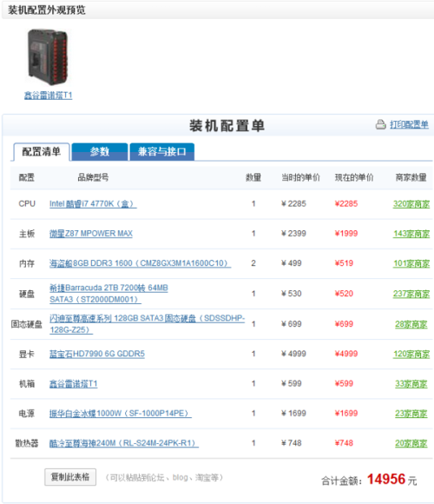434x504 pixels.
Task: Click the current price ¥2285 for CPU
Action: tap(346, 204)
